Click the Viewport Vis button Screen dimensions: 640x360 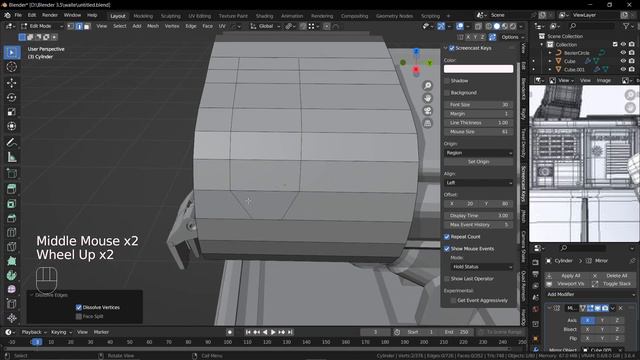click(567, 284)
